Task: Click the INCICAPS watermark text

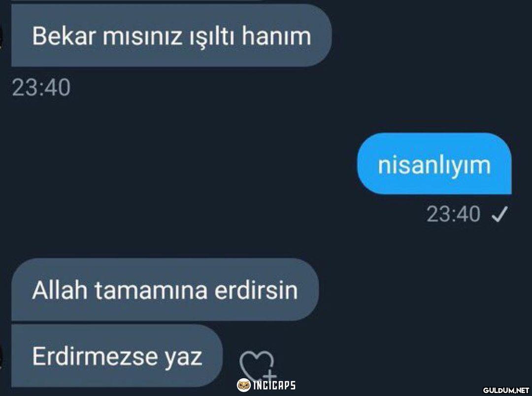Action: [x=274, y=385]
